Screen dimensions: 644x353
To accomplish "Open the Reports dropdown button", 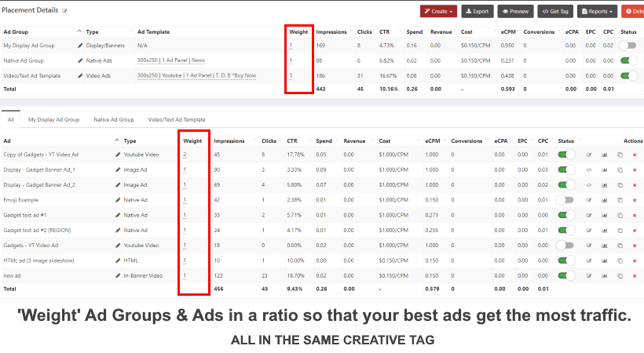I will pyautogui.click(x=597, y=12).
